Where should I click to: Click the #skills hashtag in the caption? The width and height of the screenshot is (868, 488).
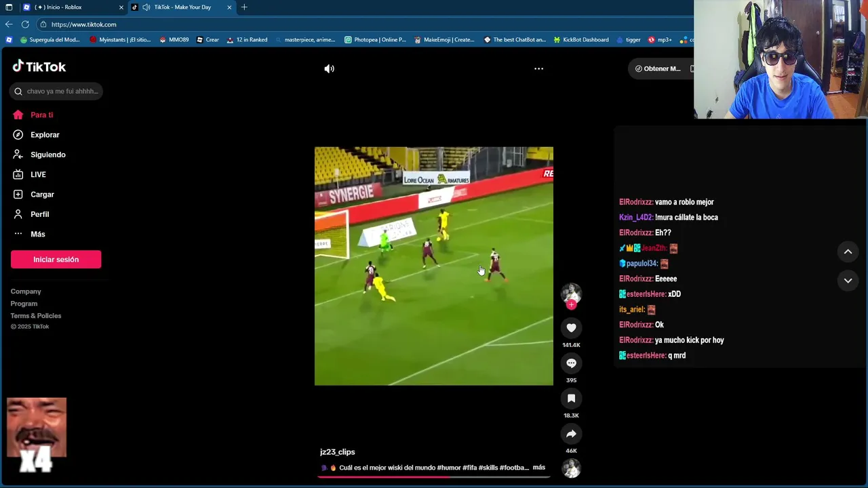488,468
